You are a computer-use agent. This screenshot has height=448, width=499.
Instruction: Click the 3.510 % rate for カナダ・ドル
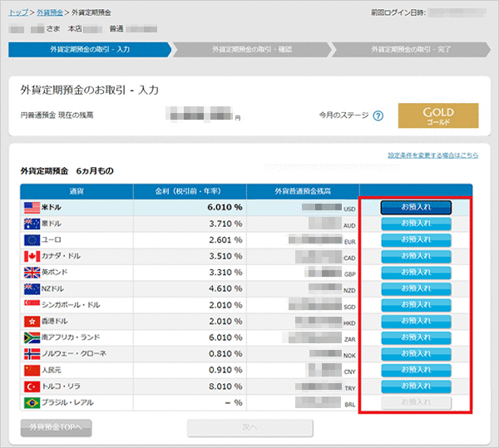[x=225, y=256]
